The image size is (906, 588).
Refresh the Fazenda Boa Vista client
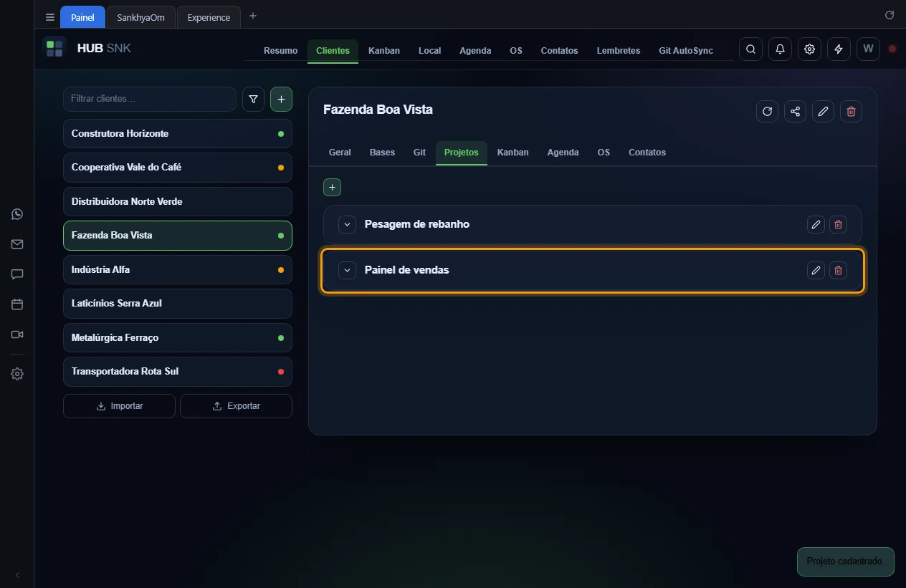pyautogui.click(x=767, y=111)
